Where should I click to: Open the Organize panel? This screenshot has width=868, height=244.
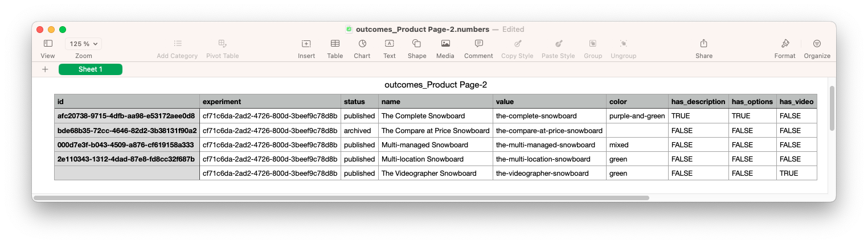click(x=817, y=44)
